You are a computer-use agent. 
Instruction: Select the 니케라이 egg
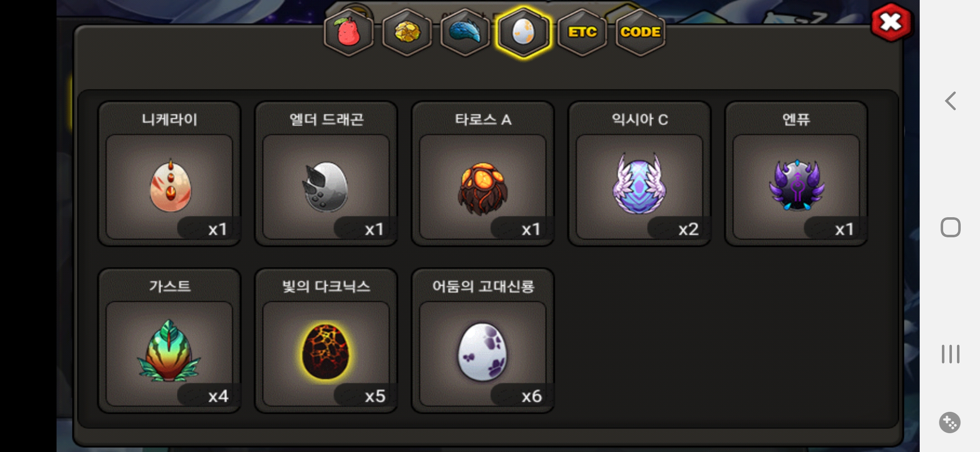coord(170,174)
